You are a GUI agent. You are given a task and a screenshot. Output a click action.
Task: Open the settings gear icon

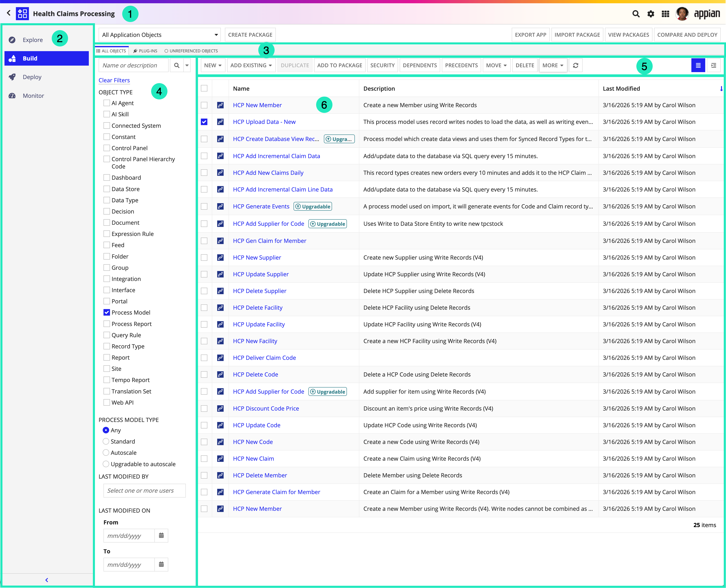point(651,14)
